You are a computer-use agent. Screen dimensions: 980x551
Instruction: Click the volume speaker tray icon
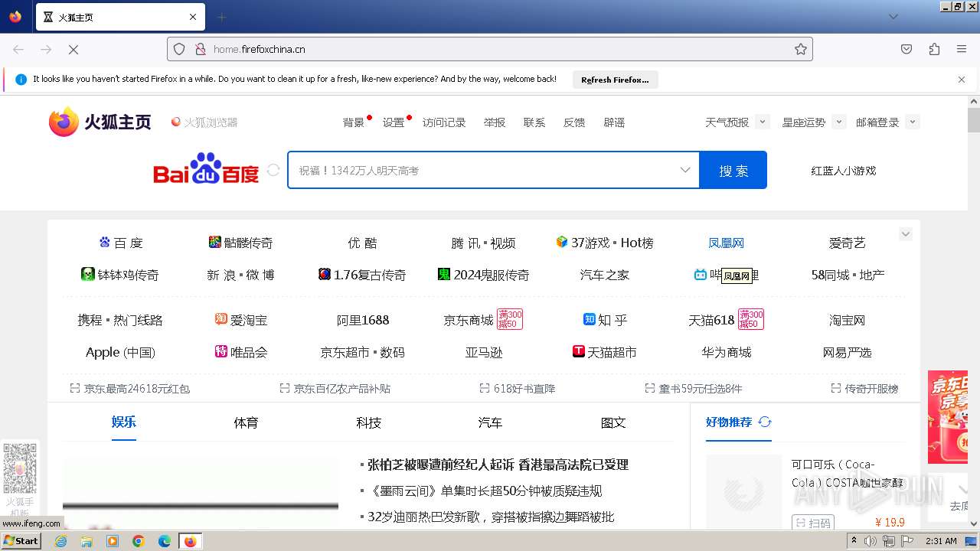coord(871,541)
